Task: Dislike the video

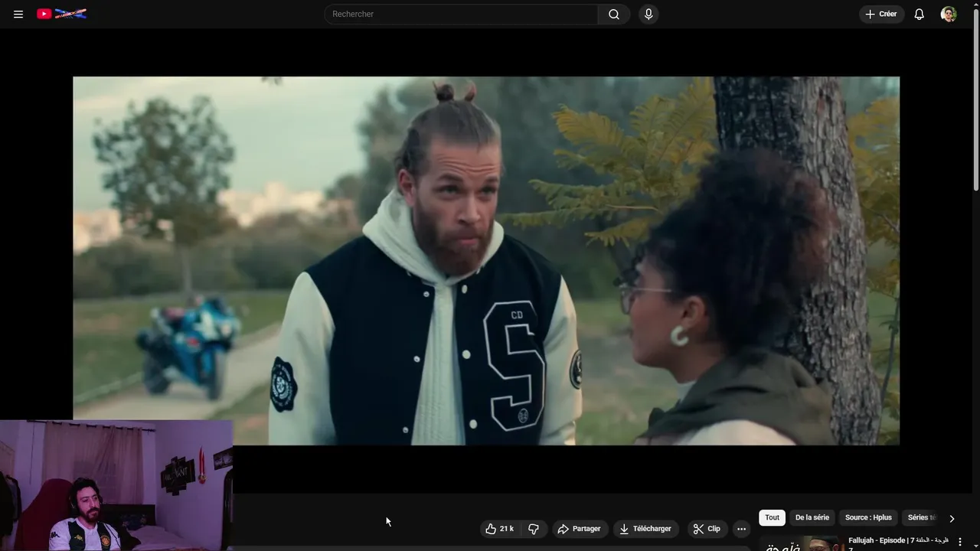Action: click(x=534, y=529)
